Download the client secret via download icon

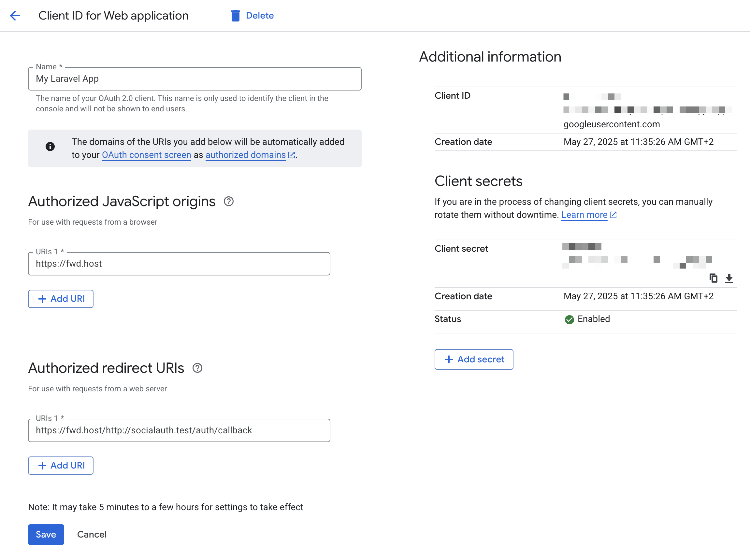click(729, 278)
